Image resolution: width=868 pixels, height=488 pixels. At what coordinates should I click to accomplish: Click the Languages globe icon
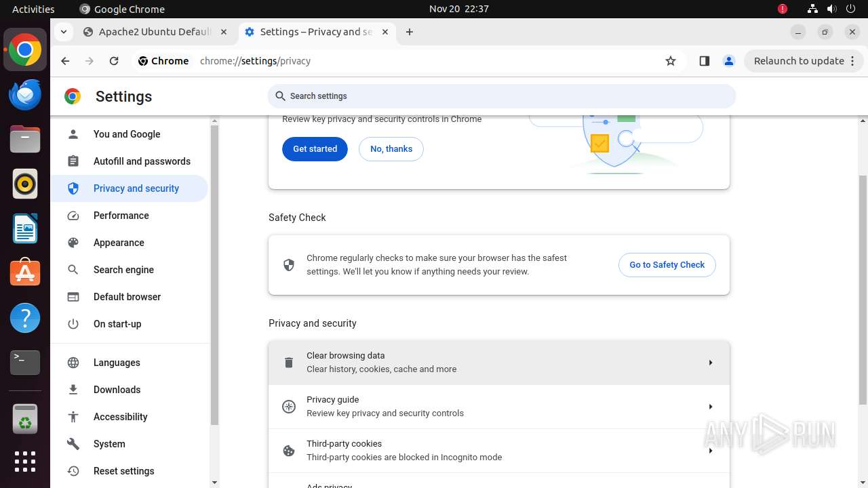tap(73, 363)
